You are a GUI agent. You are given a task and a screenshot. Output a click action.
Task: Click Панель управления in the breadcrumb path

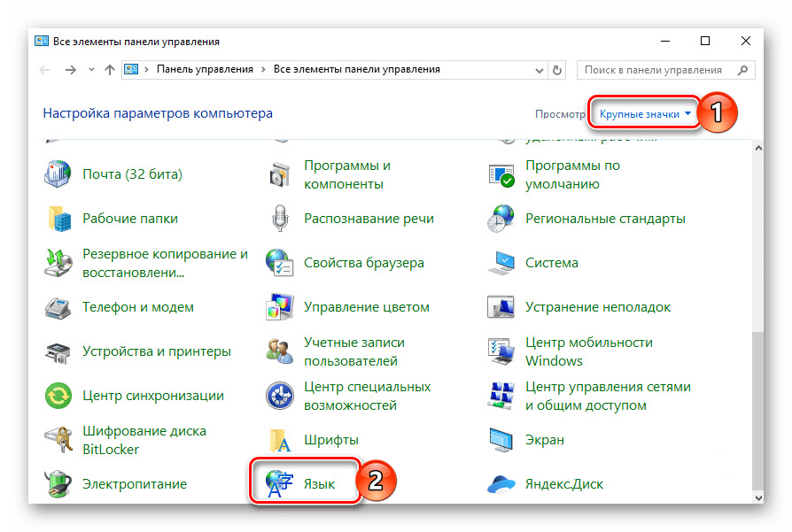tap(205, 69)
